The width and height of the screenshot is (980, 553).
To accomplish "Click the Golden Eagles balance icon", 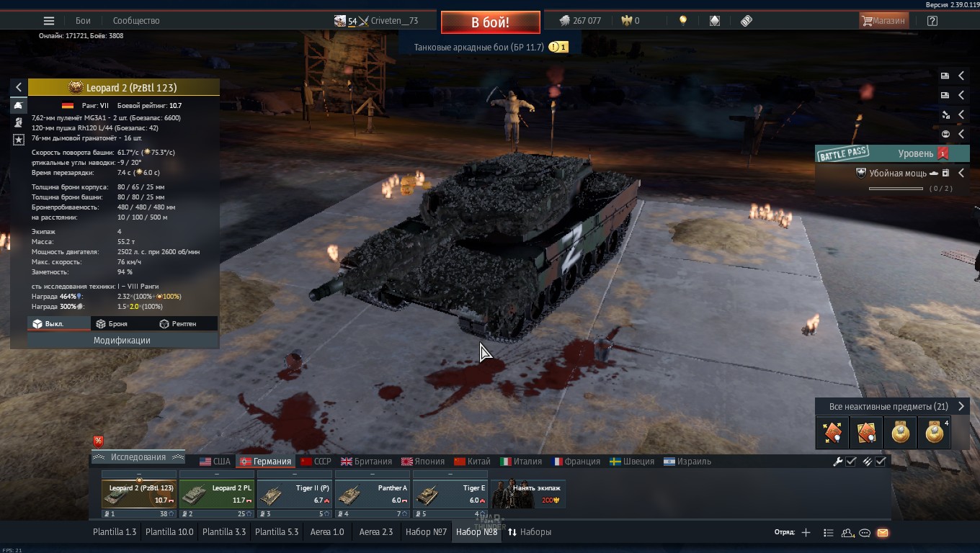I will point(627,21).
